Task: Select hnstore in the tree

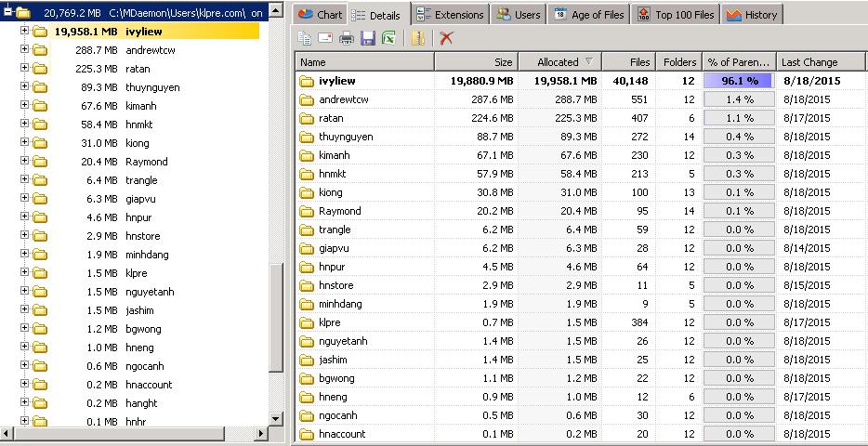Action: tap(143, 236)
